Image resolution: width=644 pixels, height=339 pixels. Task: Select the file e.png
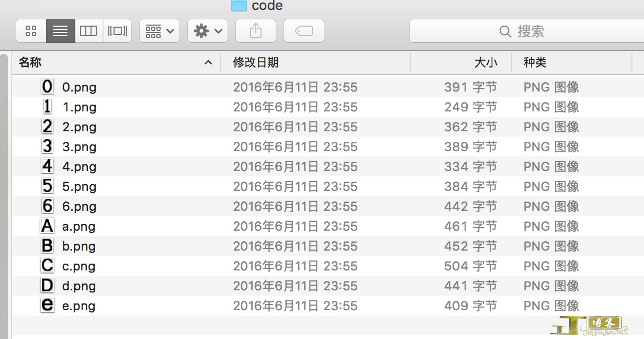click(x=78, y=306)
